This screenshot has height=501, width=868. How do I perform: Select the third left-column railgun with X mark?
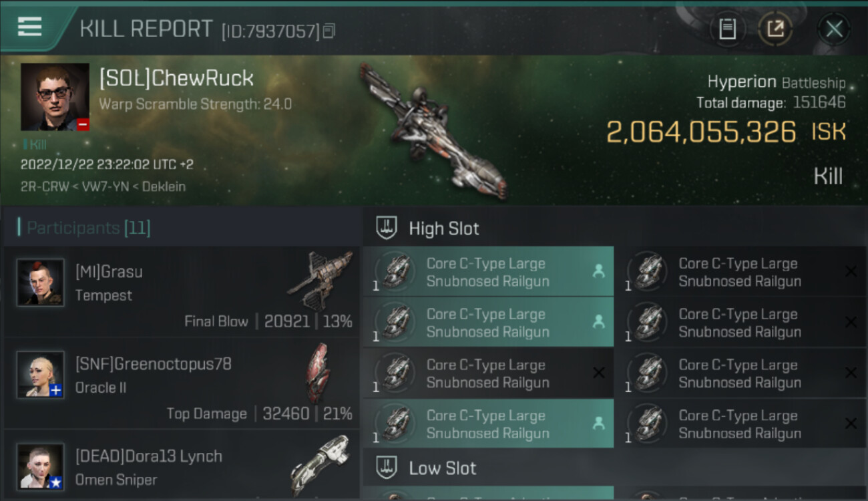pyautogui.click(x=489, y=373)
